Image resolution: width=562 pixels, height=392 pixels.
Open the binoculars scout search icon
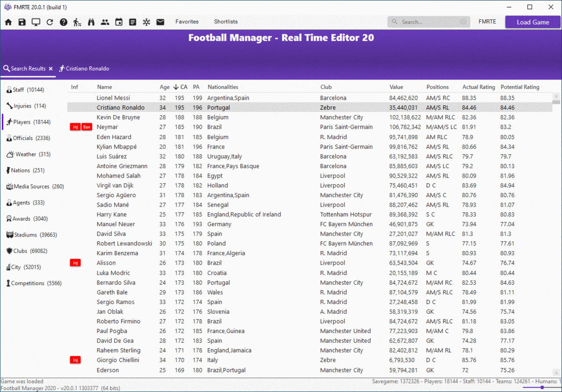click(91, 22)
